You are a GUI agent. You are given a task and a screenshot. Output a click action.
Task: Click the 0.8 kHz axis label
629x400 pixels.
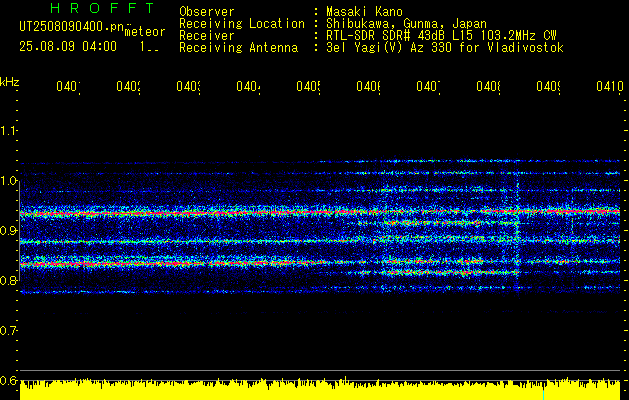tap(8, 281)
